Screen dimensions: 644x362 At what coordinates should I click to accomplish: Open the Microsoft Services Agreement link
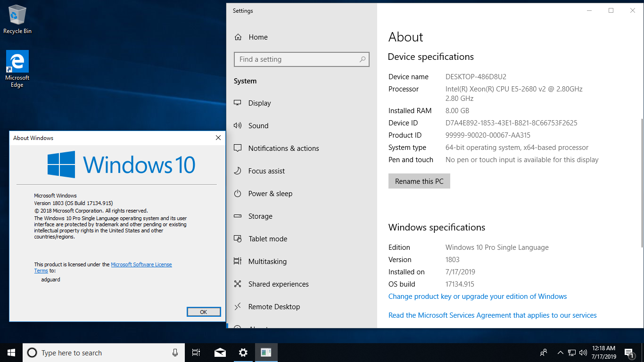pos(493,315)
